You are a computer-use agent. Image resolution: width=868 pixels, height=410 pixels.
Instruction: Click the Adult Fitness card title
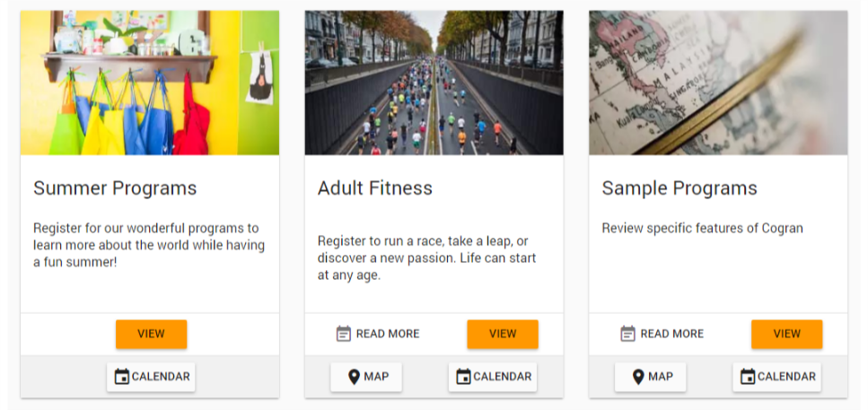(x=375, y=188)
